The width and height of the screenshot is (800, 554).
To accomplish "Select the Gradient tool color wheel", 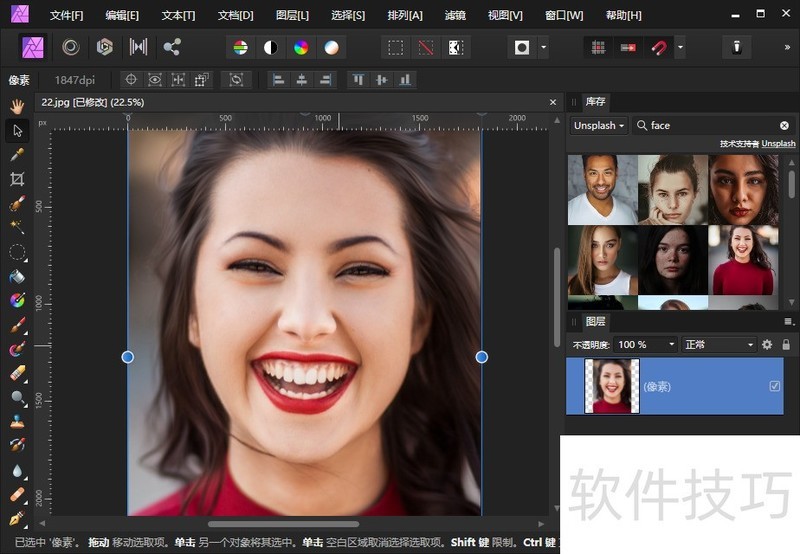I will pos(17,300).
